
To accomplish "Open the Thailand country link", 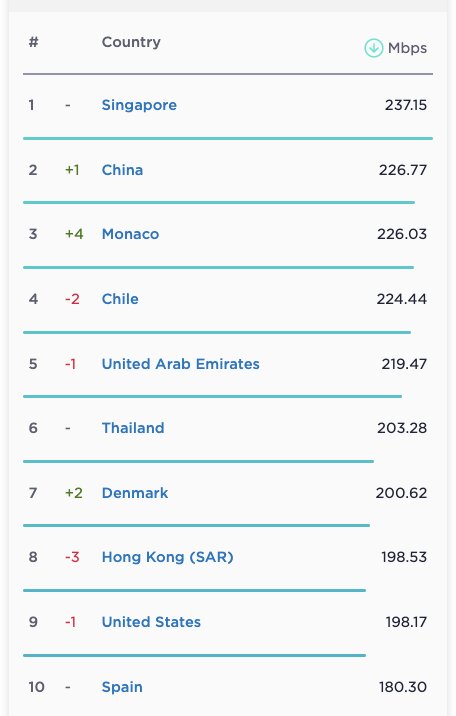I will tap(133, 428).
